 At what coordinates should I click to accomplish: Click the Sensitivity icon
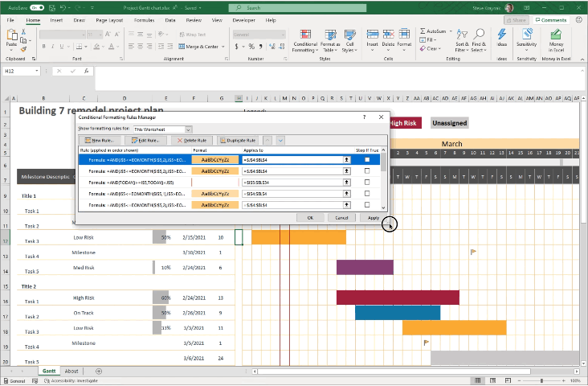coord(527,40)
